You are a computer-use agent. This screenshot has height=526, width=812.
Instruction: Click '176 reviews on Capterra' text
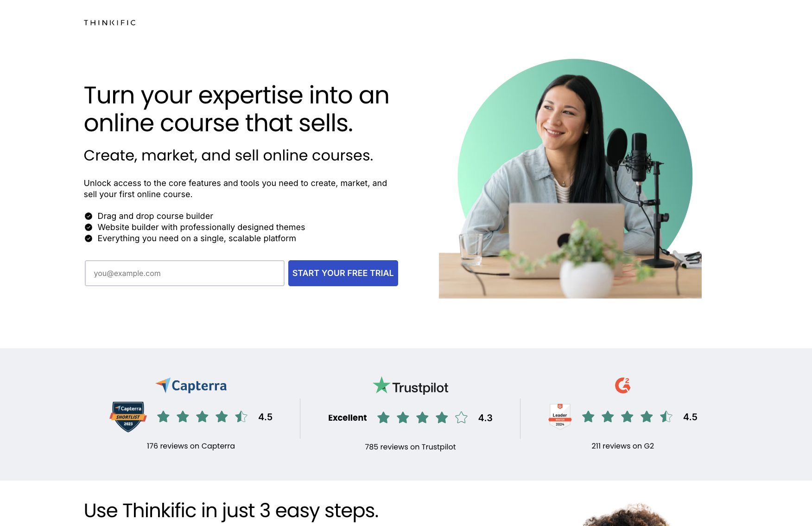point(191,446)
